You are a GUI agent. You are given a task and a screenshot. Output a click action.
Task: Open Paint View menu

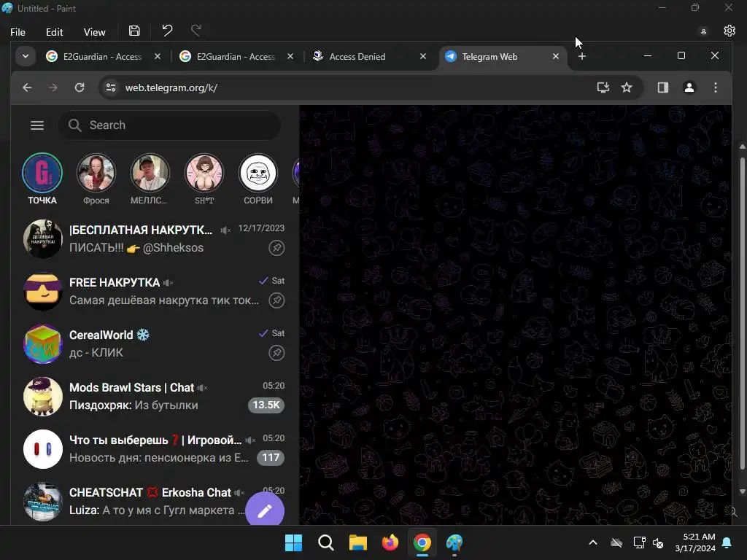tap(94, 32)
